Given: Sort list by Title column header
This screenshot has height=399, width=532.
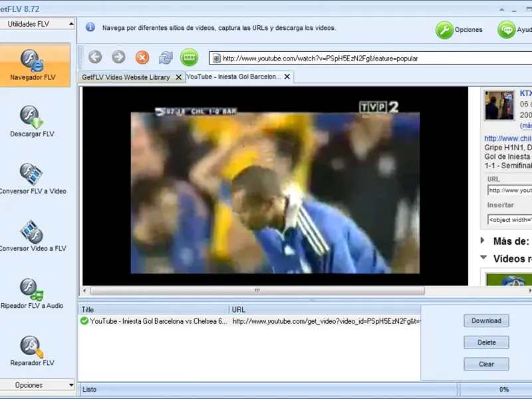Looking at the screenshot, I should tap(154, 309).
